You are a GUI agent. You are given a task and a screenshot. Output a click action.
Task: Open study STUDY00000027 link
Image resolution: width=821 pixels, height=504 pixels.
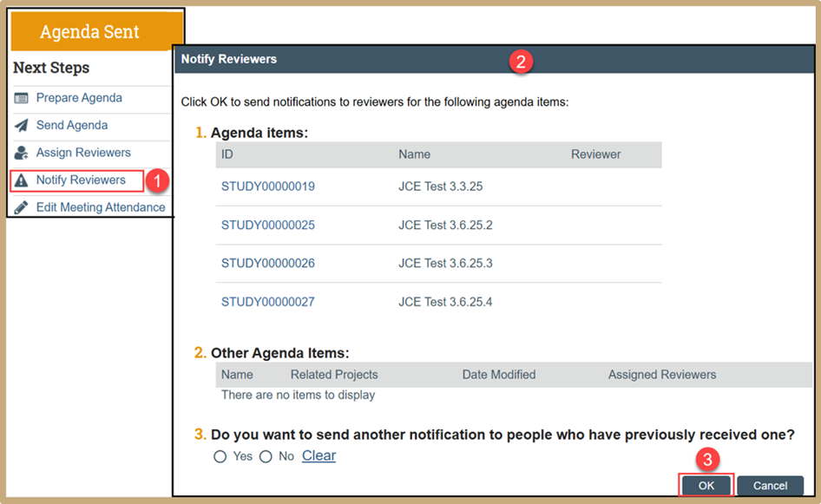pyautogui.click(x=268, y=303)
